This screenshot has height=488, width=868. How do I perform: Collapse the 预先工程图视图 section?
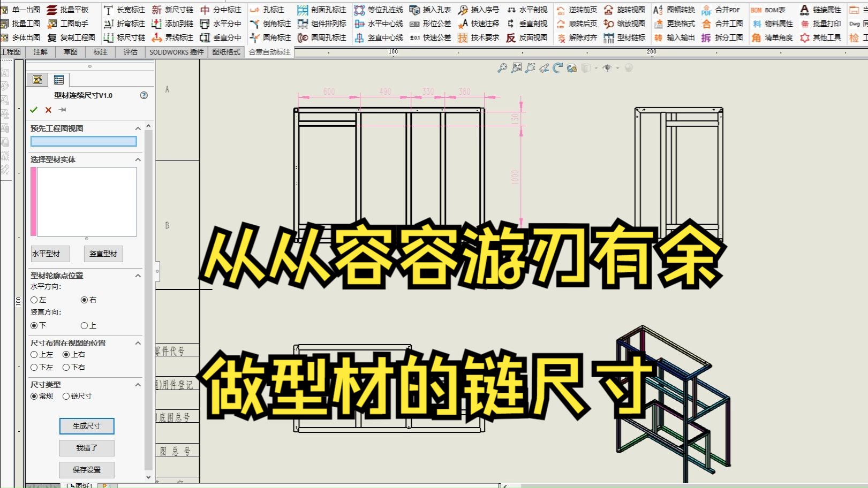click(138, 128)
